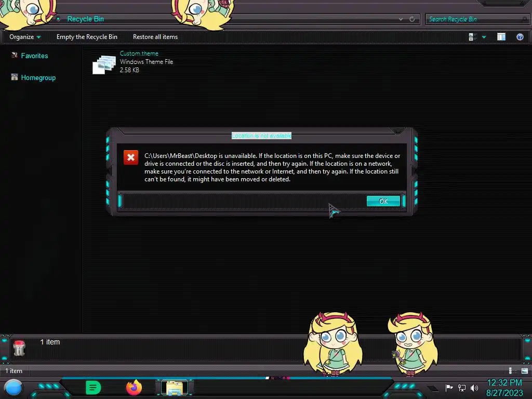Click the Start orb button

click(14, 388)
